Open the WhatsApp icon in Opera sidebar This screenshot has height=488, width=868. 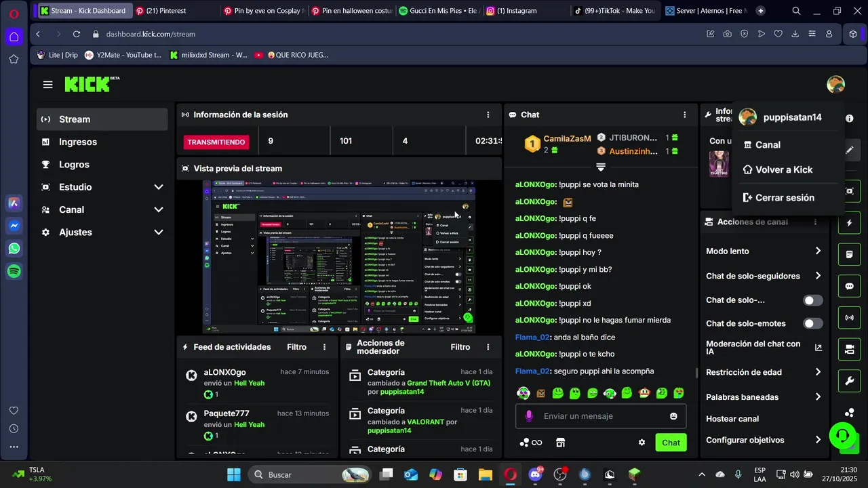coord(14,249)
